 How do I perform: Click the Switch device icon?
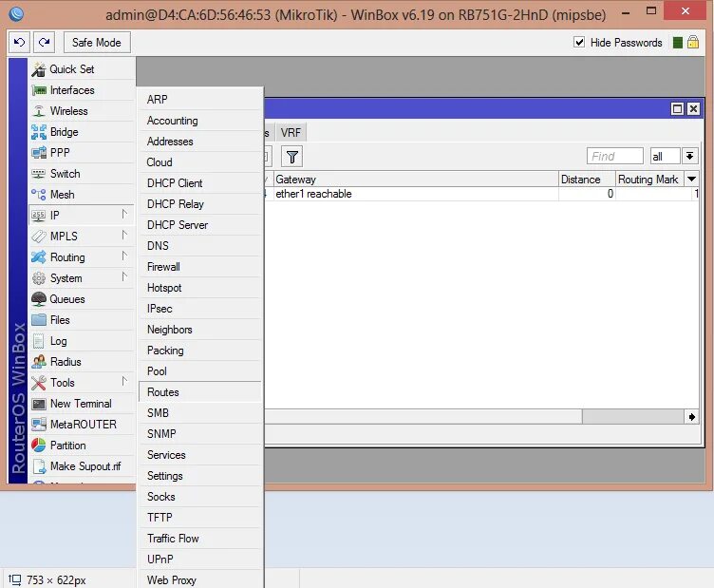coord(39,174)
